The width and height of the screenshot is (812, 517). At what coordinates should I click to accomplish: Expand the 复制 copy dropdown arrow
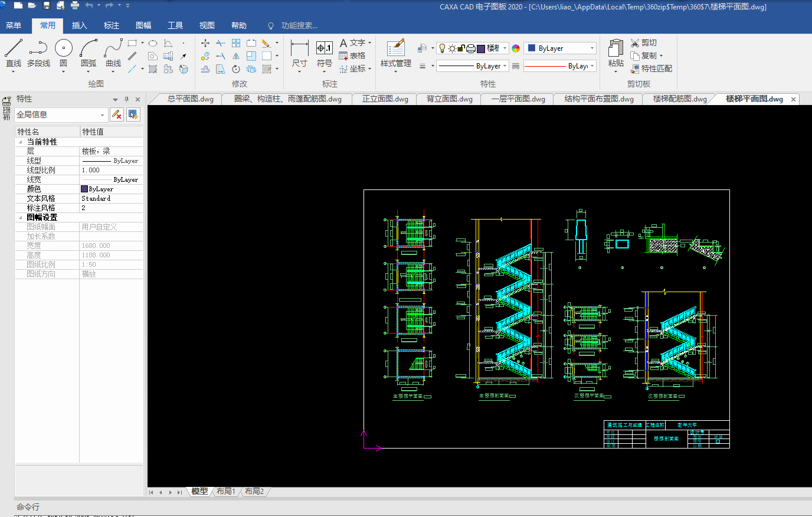[662, 56]
